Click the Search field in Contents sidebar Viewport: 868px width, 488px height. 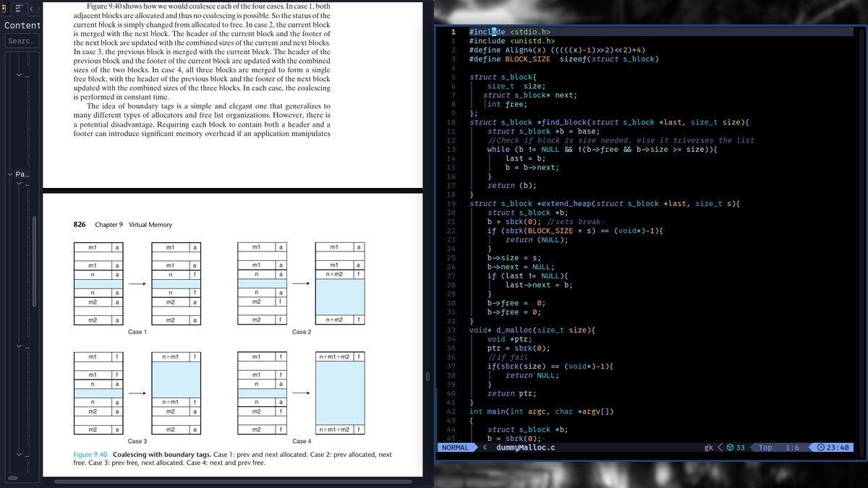coord(21,40)
